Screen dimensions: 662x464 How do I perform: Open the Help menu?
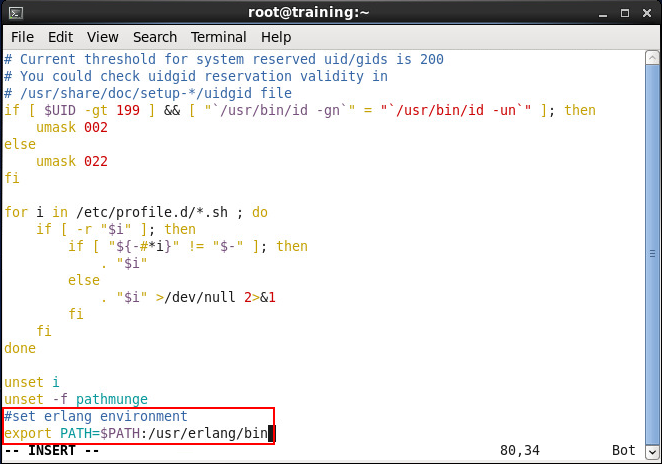click(x=276, y=37)
